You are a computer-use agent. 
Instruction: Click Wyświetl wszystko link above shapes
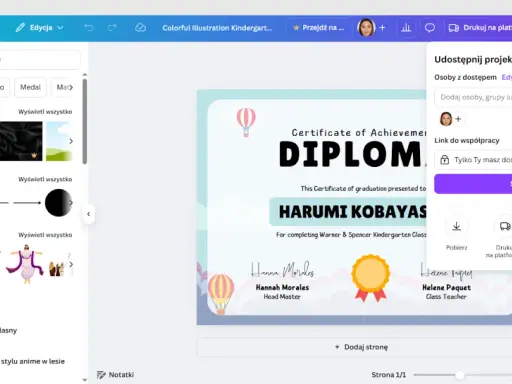pos(45,179)
